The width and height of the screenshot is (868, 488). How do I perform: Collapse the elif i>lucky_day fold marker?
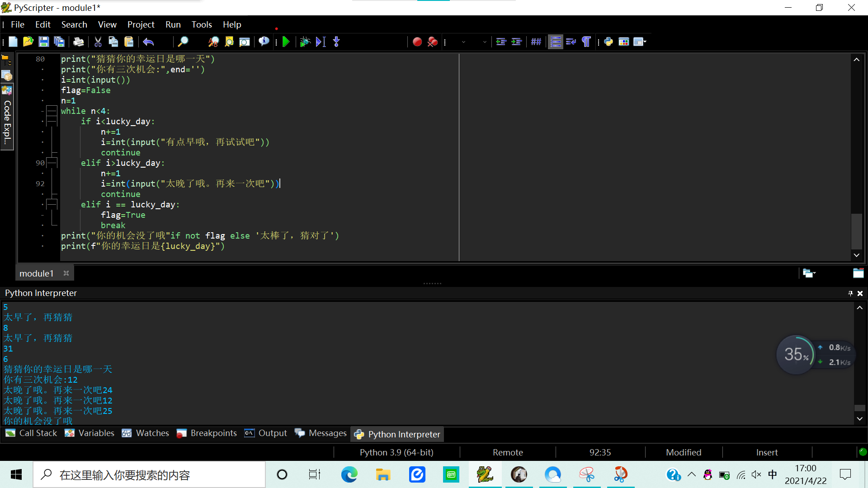(x=52, y=163)
